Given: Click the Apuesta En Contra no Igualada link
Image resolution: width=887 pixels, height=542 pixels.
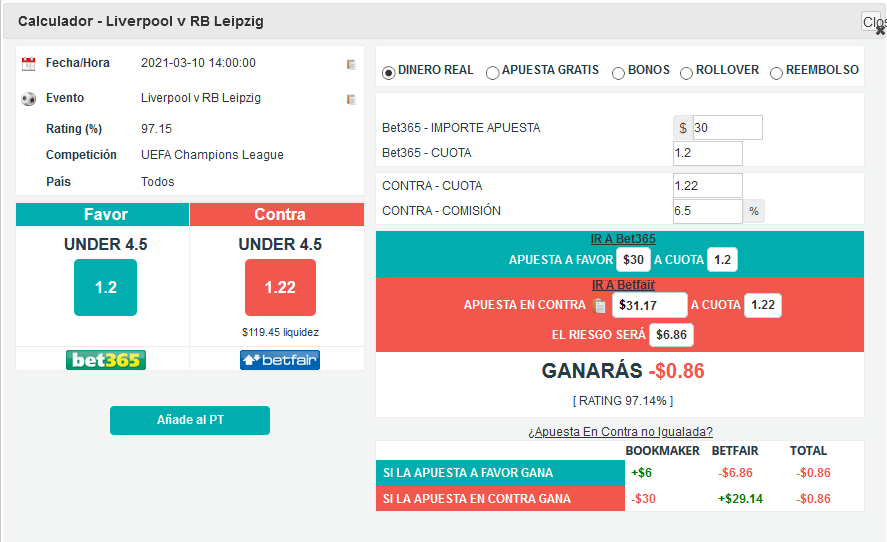Looking at the screenshot, I should click(x=620, y=432).
